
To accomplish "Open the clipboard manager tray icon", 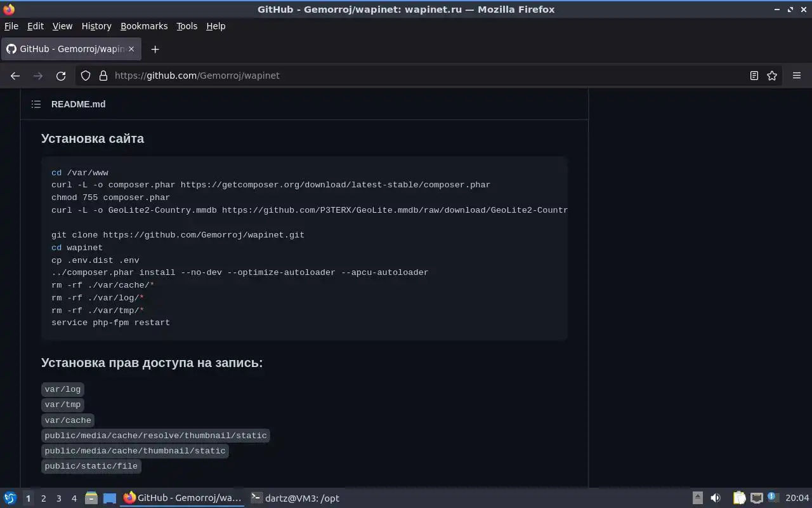I will click(740, 498).
